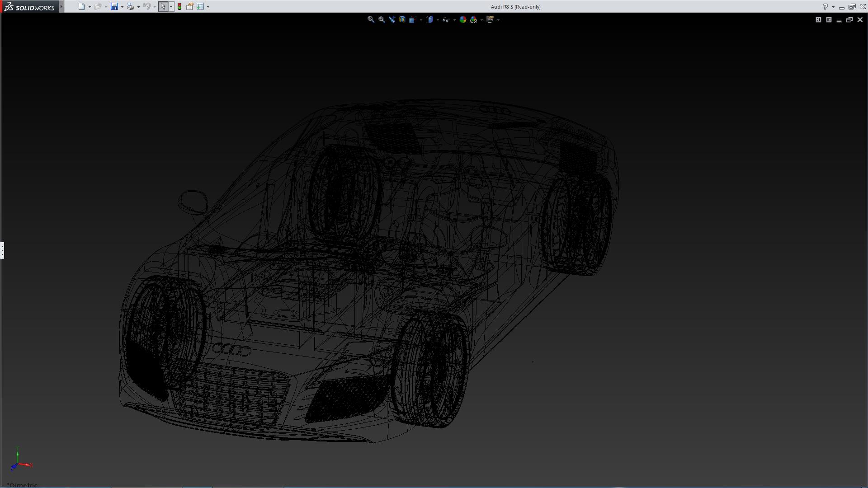Image resolution: width=868 pixels, height=488 pixels.
Task: Click the Print toolbar button
Action: click(x=130, y=7)
